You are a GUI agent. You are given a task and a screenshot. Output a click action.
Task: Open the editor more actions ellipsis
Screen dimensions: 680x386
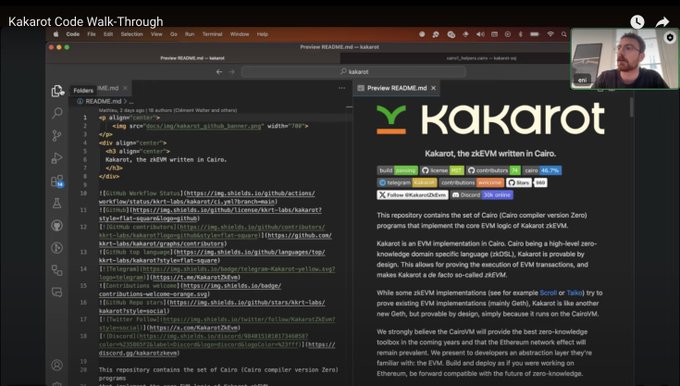point(342,88)
